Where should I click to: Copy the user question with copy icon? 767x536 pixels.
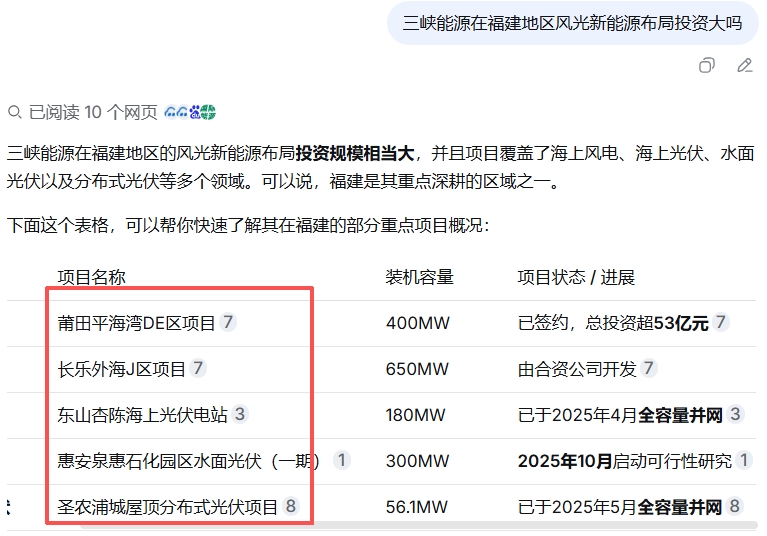pyautogui.click(x=707, y=65)
